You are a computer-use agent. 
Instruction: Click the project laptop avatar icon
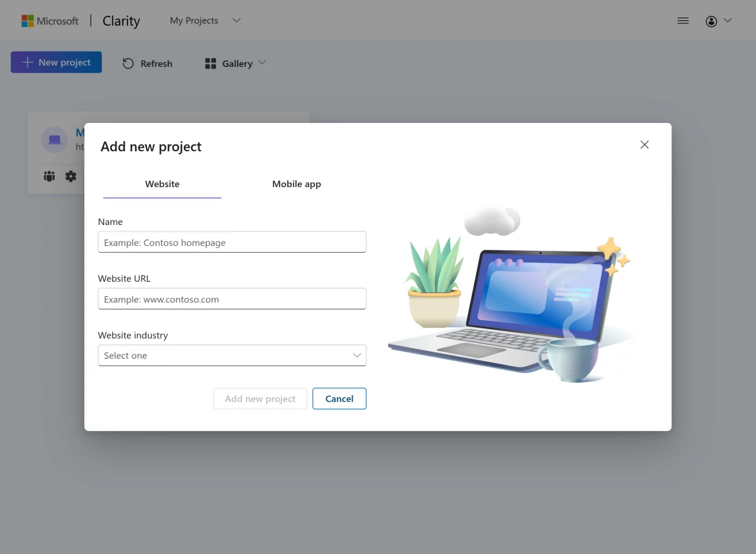[x=55, y=139]
